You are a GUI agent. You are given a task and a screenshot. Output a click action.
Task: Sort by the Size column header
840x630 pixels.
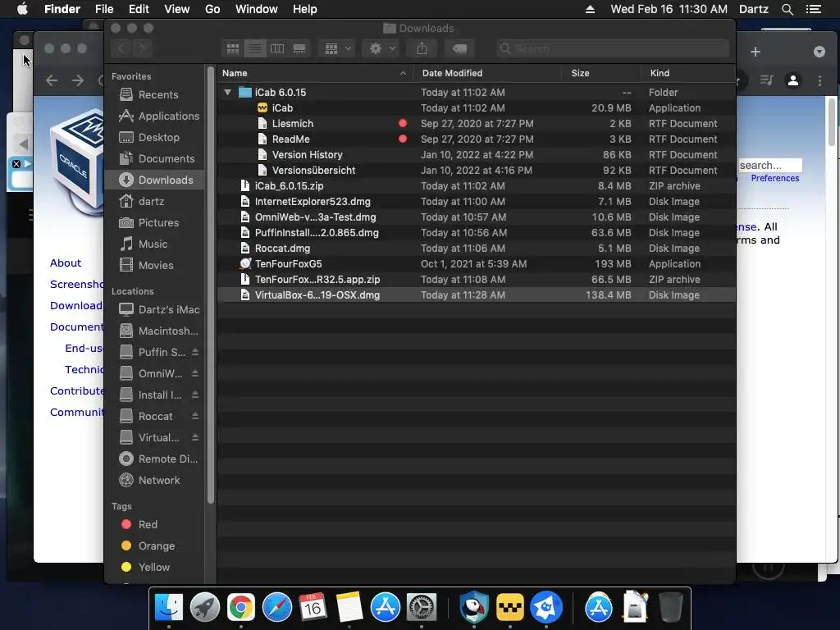tap(601, 73)
